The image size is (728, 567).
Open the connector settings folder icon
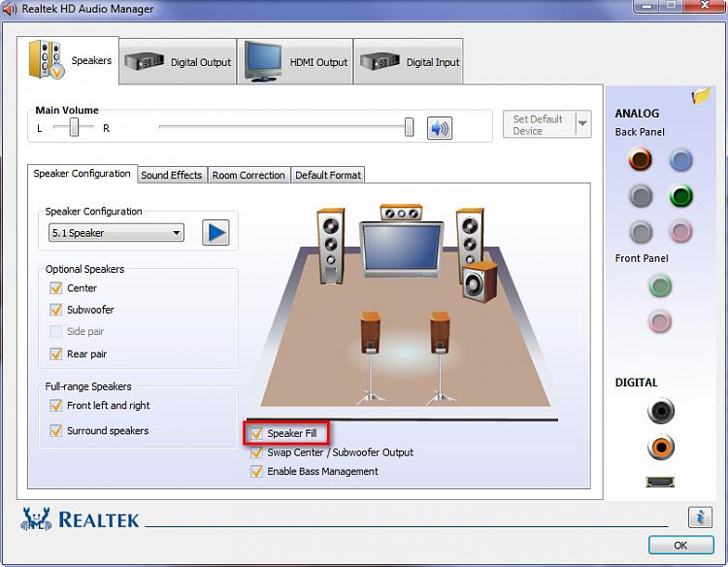[701, 96]
